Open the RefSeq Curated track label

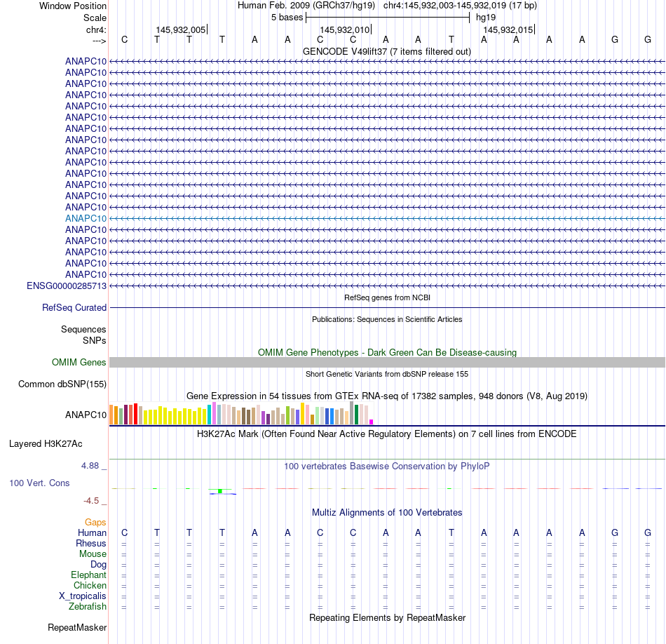click(x=74, y=307)
